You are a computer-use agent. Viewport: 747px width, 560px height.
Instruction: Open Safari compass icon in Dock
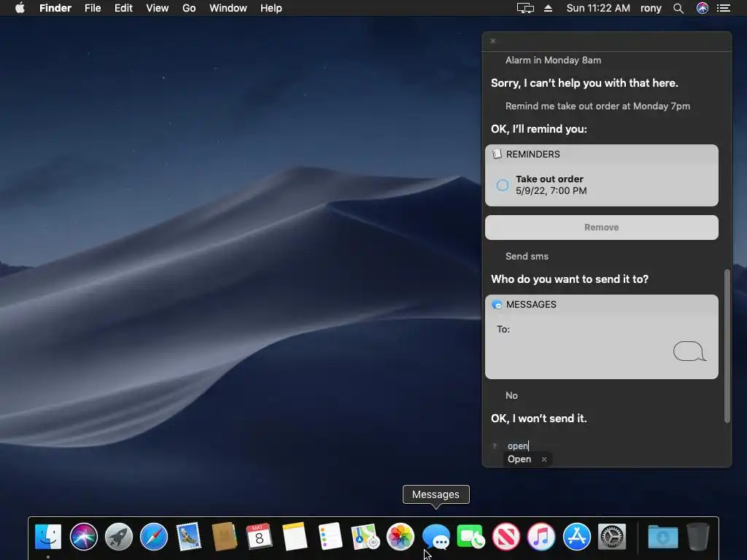click(154, 537)
